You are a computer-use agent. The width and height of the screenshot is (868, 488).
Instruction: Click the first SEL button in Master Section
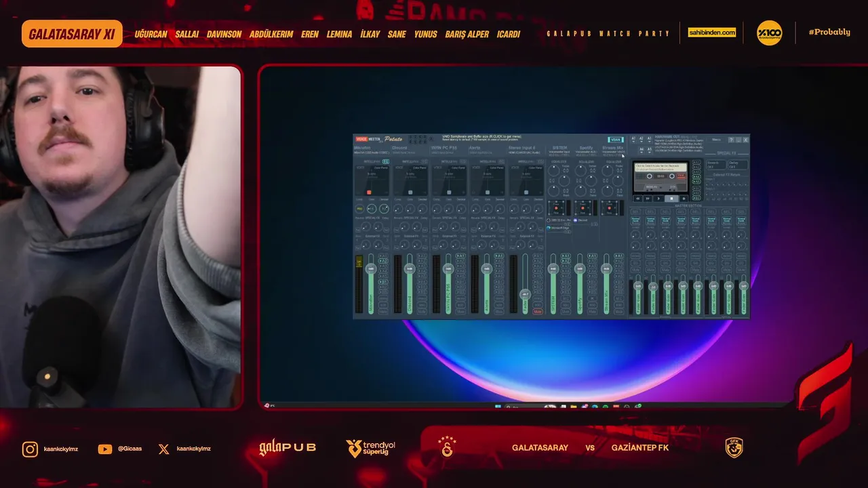click(635, 211)
